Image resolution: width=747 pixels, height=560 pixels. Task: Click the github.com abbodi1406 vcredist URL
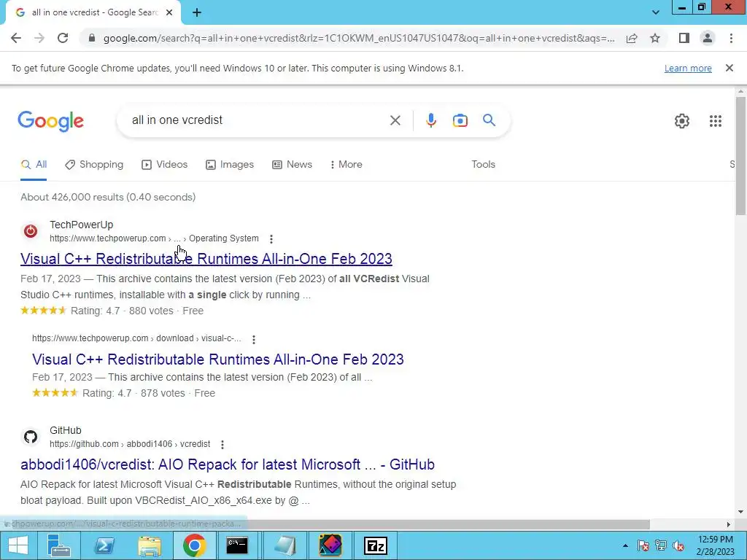tap(130, 444)
